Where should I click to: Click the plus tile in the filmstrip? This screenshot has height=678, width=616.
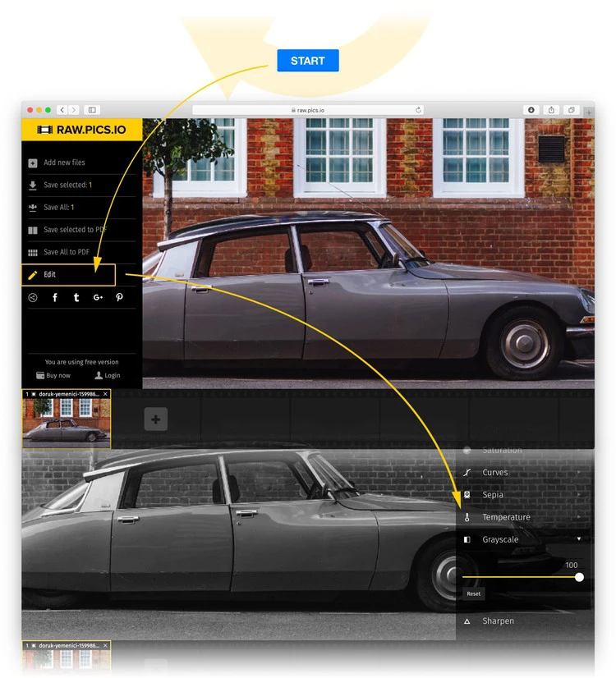point(156,419)
